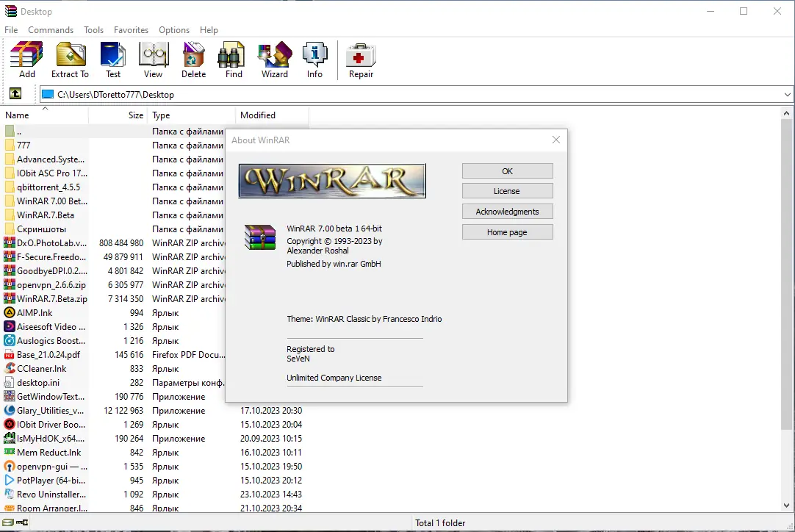This screenshot has width=795, height=532.
Task: Select the Revo Uninstaller shortcut icon
Action: point(9,494)
